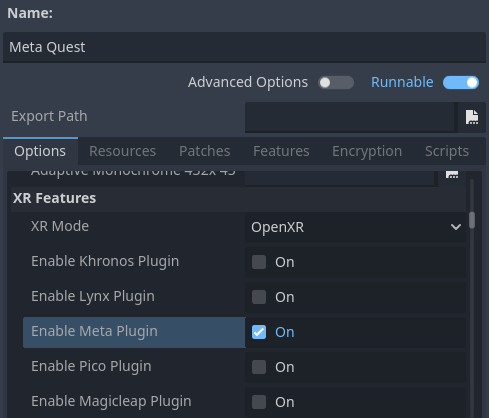Open the Features tab
Screen dimensions: 489x418
281,151
